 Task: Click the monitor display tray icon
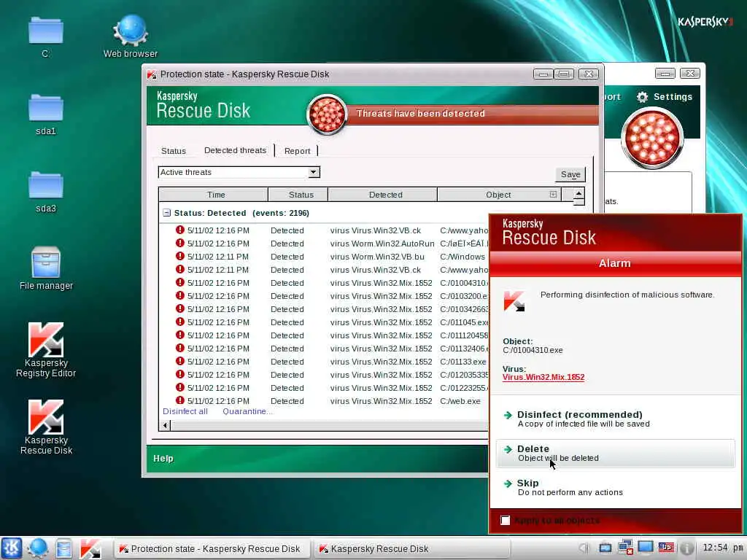pyautogui.click(x=646, y=547)
